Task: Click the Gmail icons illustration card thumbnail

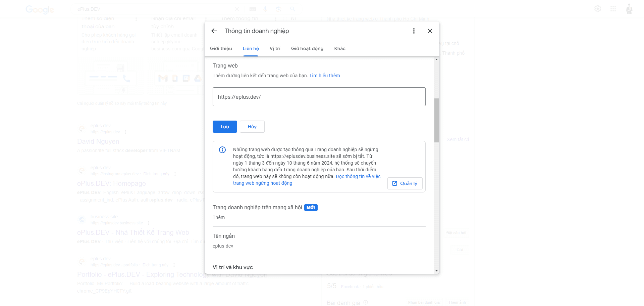Action: (179, 78)
